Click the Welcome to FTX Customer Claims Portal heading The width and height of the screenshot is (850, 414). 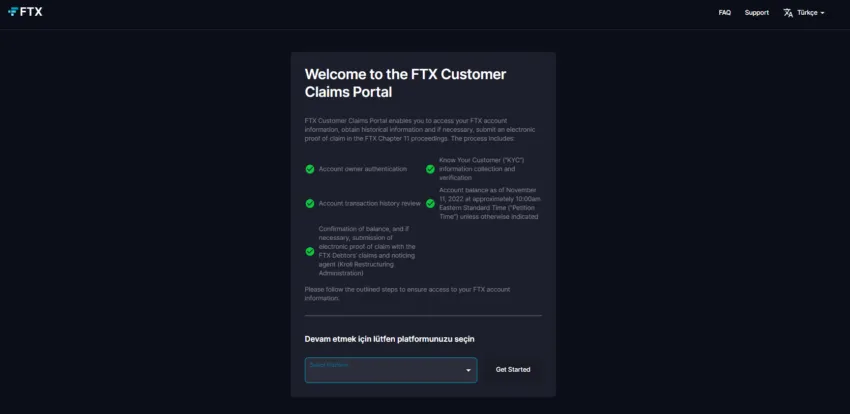pyautogui.click(x=405, y=83)
